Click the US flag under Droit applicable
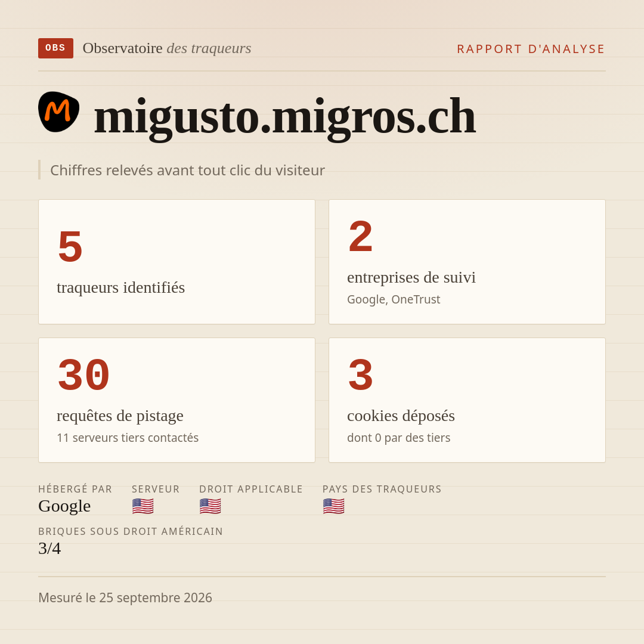 coord(210,506)
